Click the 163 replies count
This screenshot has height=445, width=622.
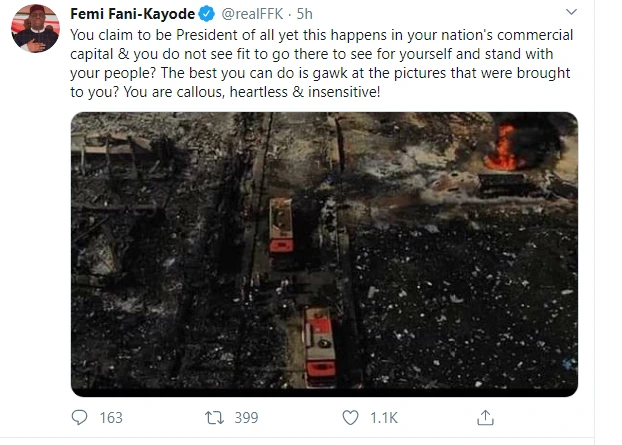pos(111,418)
